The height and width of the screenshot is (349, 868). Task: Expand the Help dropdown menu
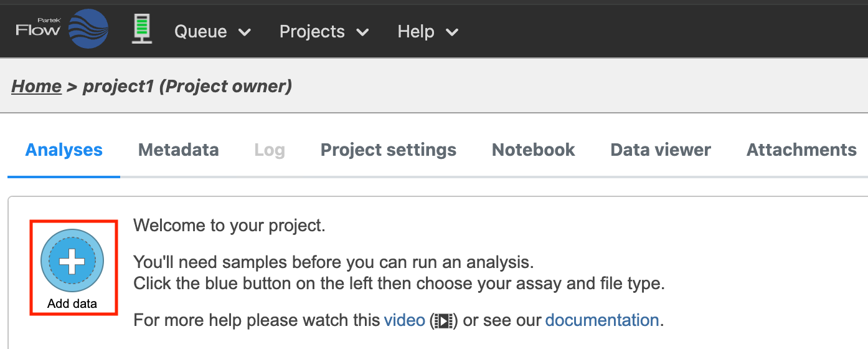(x=428, y=32)
